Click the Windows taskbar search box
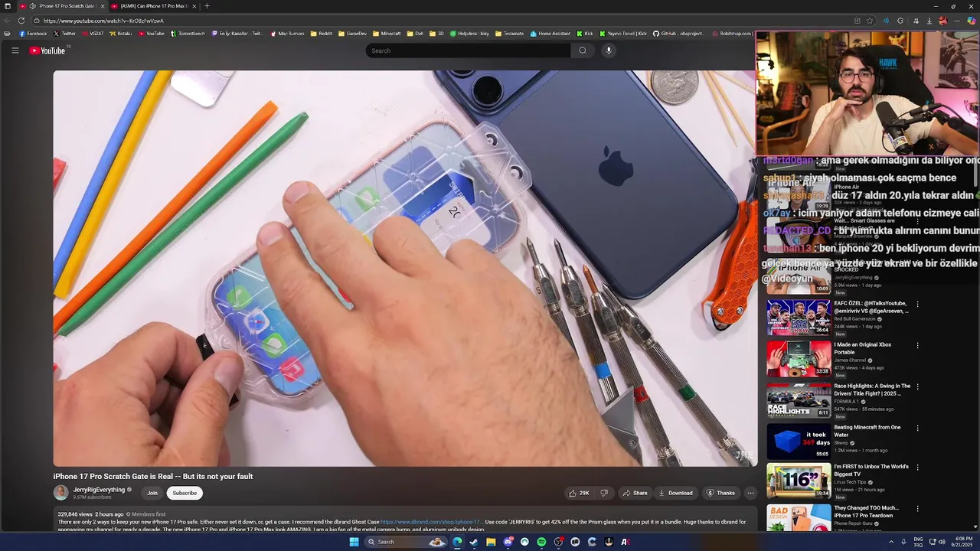The image size is (980, 551). click(406, 542)
